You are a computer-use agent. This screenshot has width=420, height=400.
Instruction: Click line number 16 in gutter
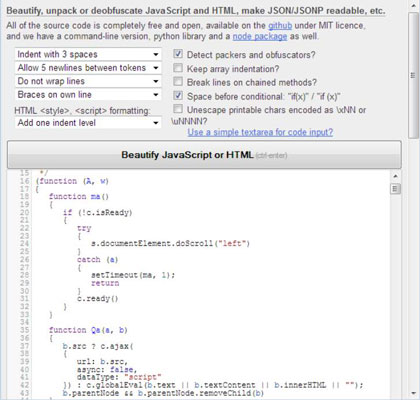coord(25,181)
